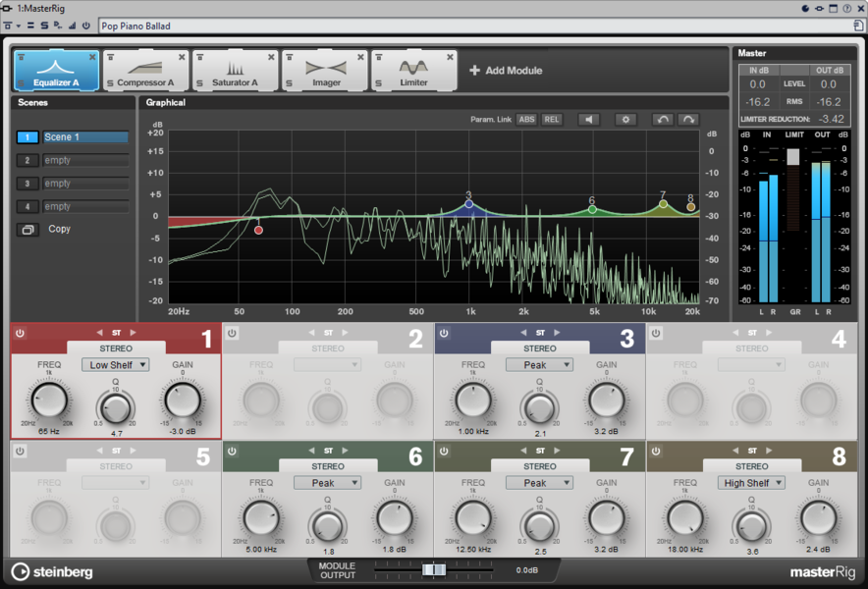Image resolution: width=868 pixels, height=589 pixels.
Task: Click Module Output fader
Action: pyautogui.click(x=434, y=569)
